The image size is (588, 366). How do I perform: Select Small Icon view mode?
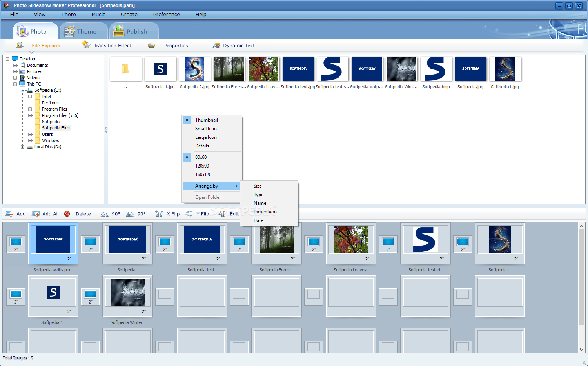coord(212,129)
